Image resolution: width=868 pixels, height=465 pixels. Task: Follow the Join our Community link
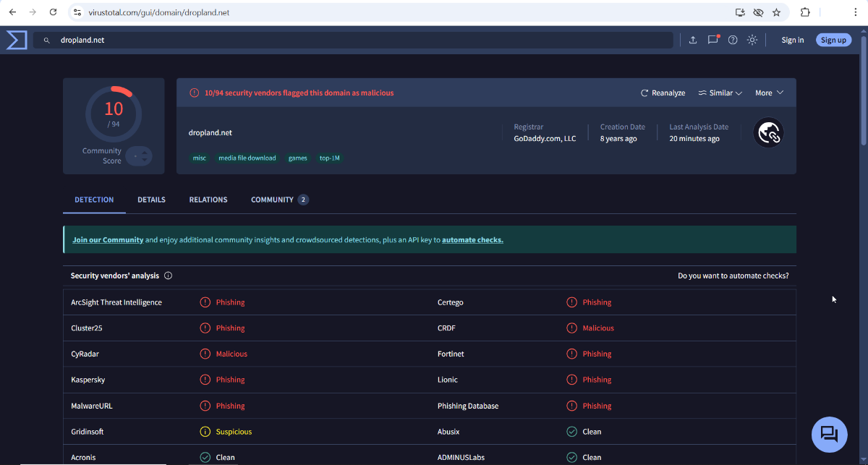pyautogui.click(x=108, y=239)
